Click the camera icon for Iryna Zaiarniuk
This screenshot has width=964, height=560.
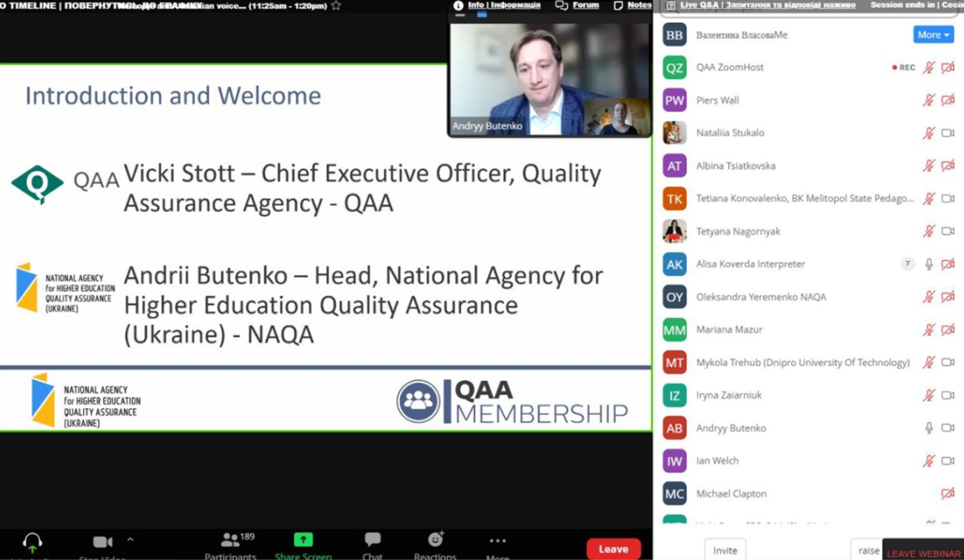pyautogui.click(x=948, y=395)
